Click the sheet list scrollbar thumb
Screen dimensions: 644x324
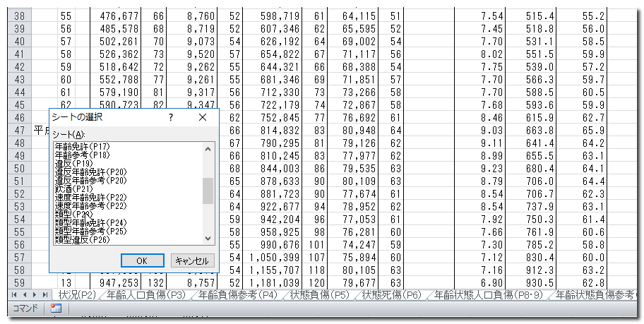tap(208, 191)
